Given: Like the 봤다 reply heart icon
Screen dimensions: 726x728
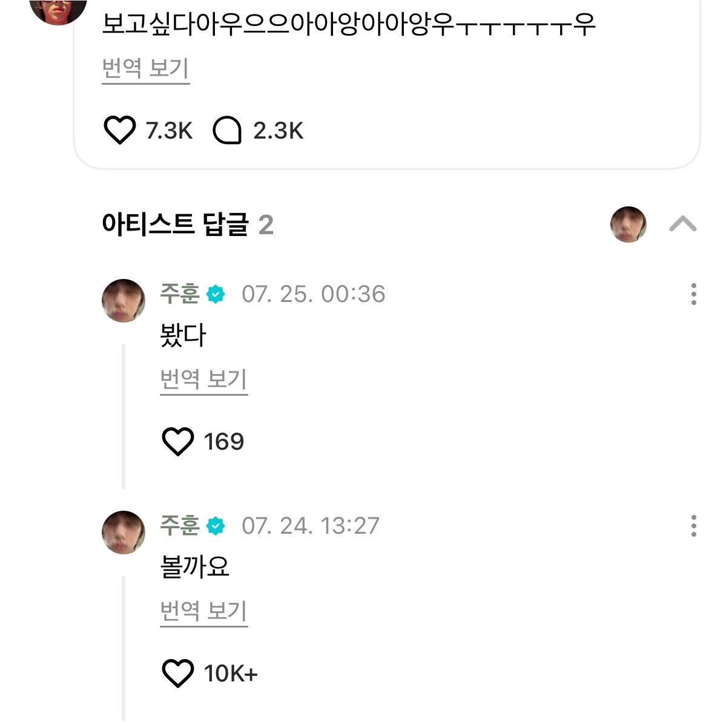Looking at the screenshot, I should 178,441.
